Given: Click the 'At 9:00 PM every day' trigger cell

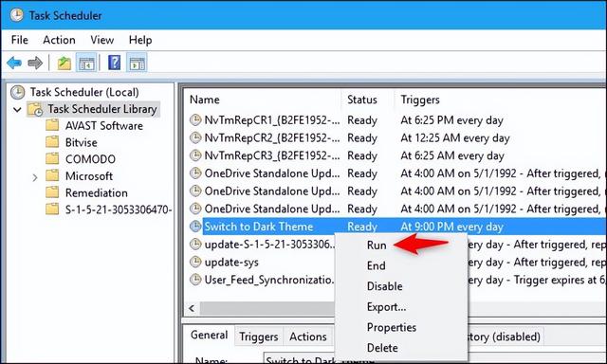Looking at the screenshot, I should pyautogui.click(x=451, y=227).
